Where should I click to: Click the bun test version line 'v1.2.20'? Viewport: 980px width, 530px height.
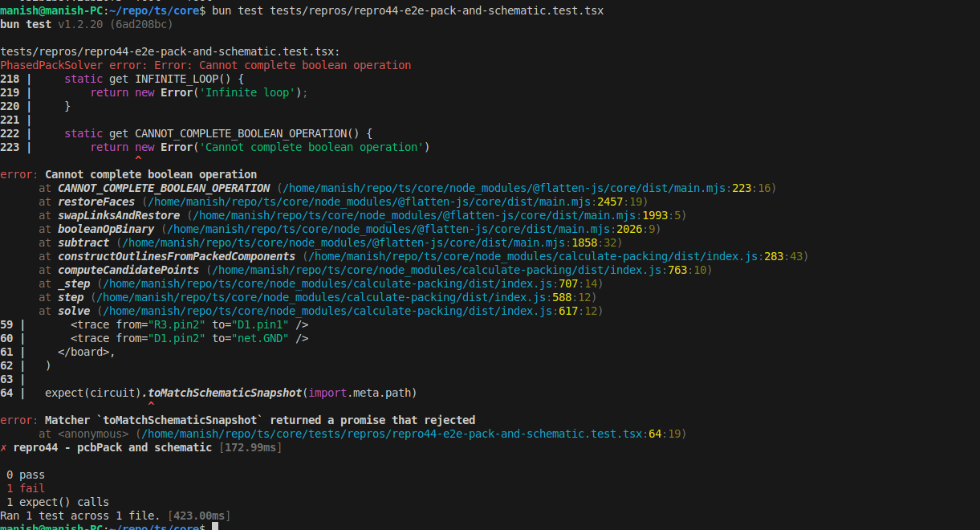click(x=81, y=24)
